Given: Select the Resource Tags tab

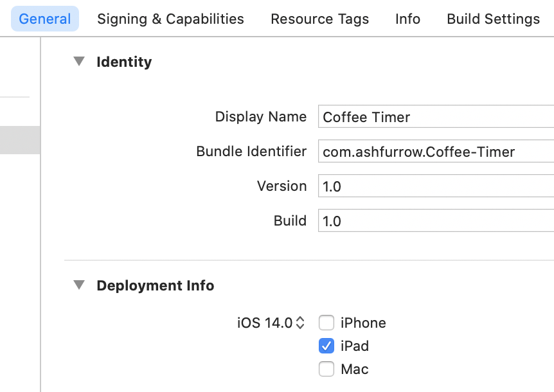Looking at the screenshot, I should pyautogui.click(x=319, y=19).
